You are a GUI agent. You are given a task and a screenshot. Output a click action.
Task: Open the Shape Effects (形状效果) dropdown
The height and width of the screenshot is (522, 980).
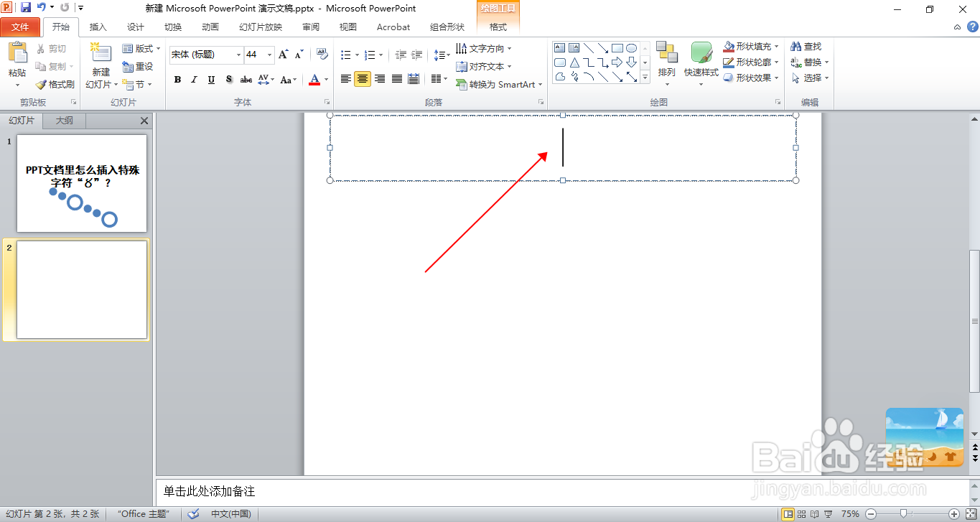(752, 78)
